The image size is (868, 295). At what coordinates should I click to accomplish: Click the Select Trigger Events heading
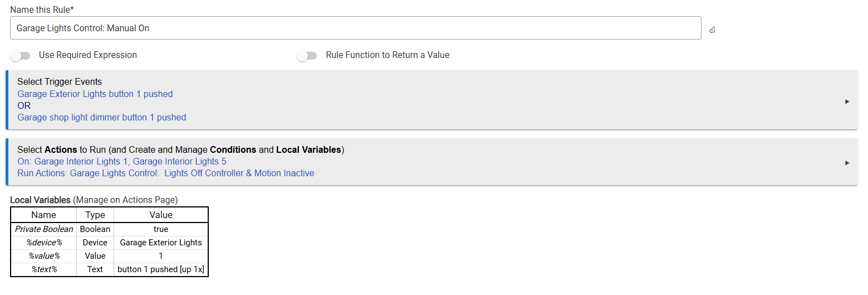coord(60,82)
